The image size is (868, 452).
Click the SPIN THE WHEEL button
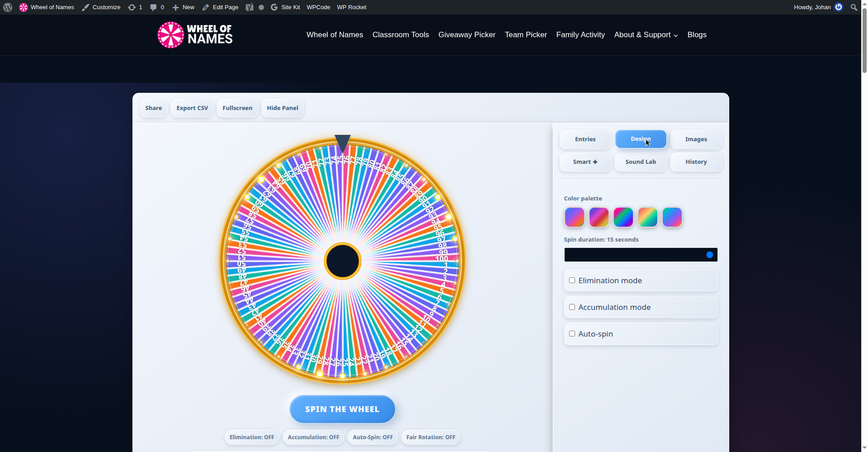pyautogui.click(x=342, y=409)
